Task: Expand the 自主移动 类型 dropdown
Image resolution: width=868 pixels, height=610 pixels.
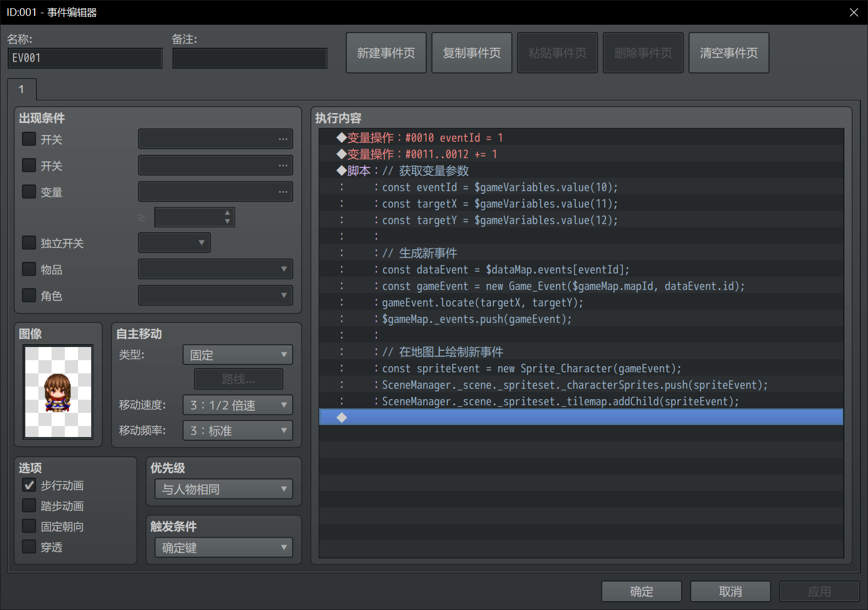Action: click(x=238, y=355)
